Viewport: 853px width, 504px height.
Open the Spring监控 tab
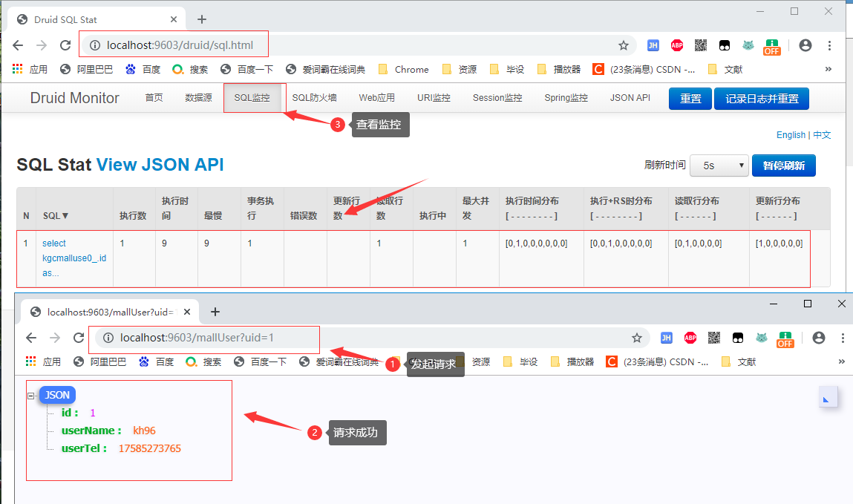pos(566,98)
